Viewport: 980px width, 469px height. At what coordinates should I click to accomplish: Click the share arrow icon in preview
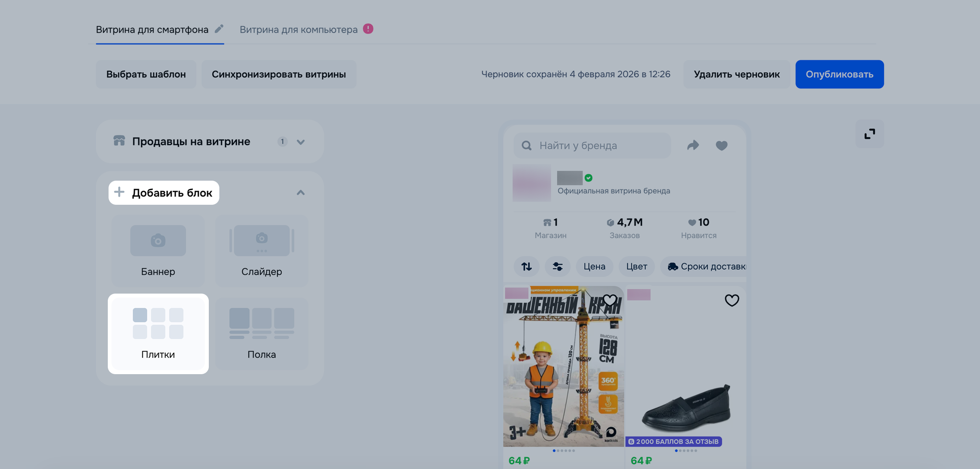point(693,145)
